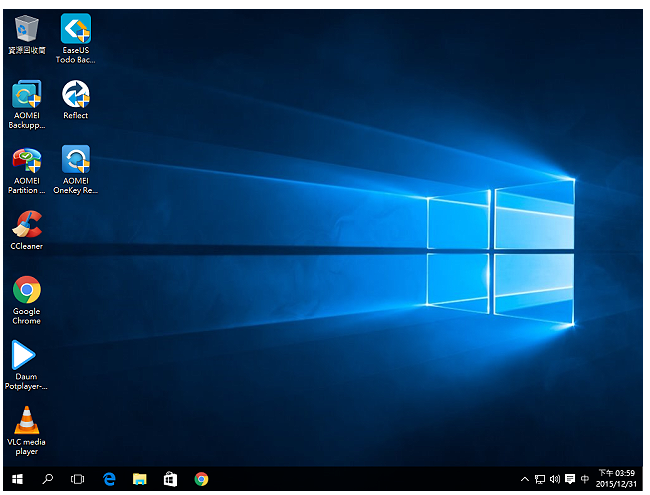The image size is (650, 495).
Task: Click the CCleaner desktop icon
Action: 27,230
